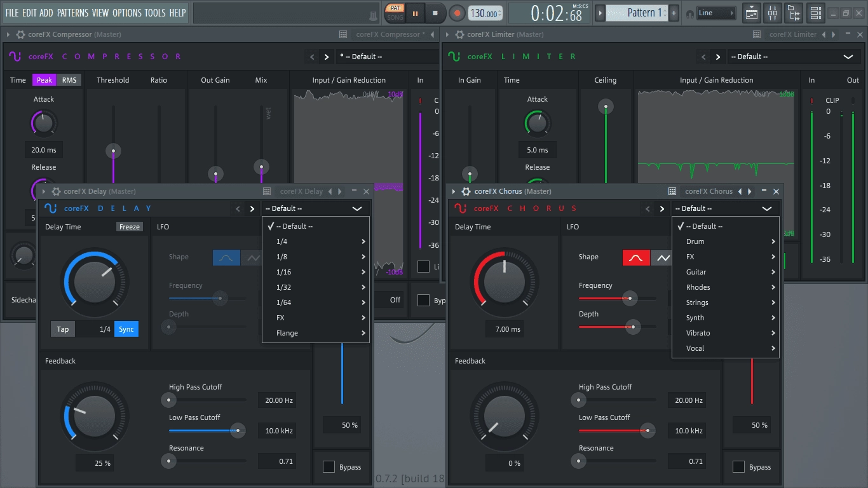This screenshot has width=868, height=488.
Task: Open coreFX Limiter plugin grid icon
Action: tap(756, 34)
